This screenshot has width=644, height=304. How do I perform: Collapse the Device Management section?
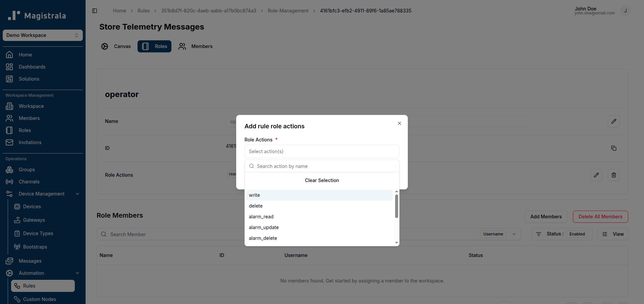click(x=43, y=194)
